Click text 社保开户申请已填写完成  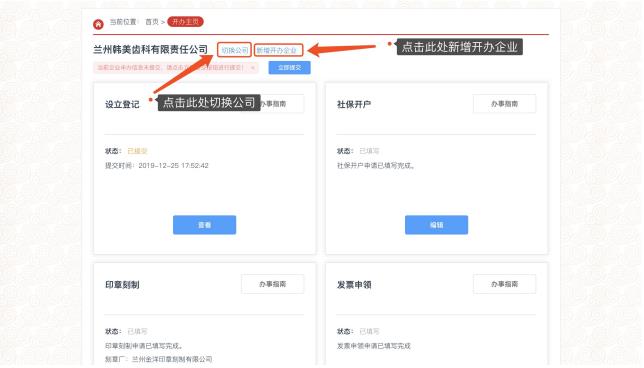coord(375,166)
